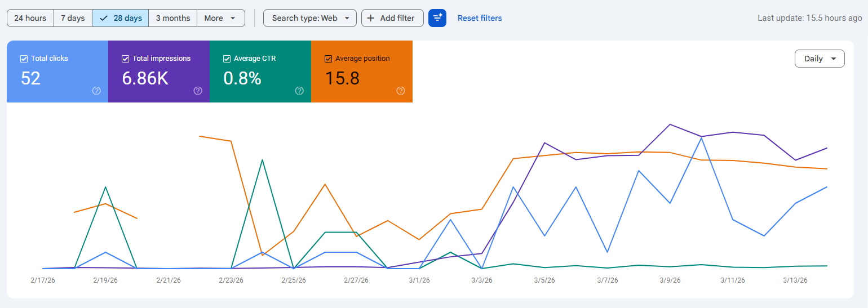Choose the 3 months date range

173,18
